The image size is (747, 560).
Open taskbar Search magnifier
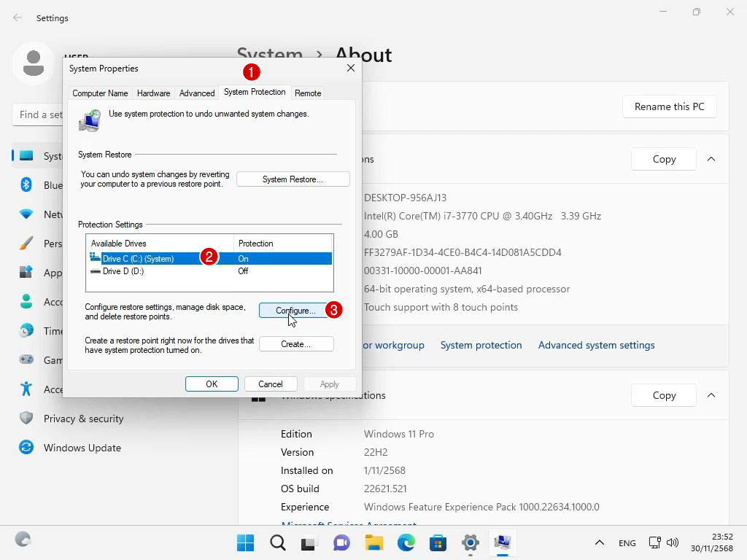click(278, 542)
